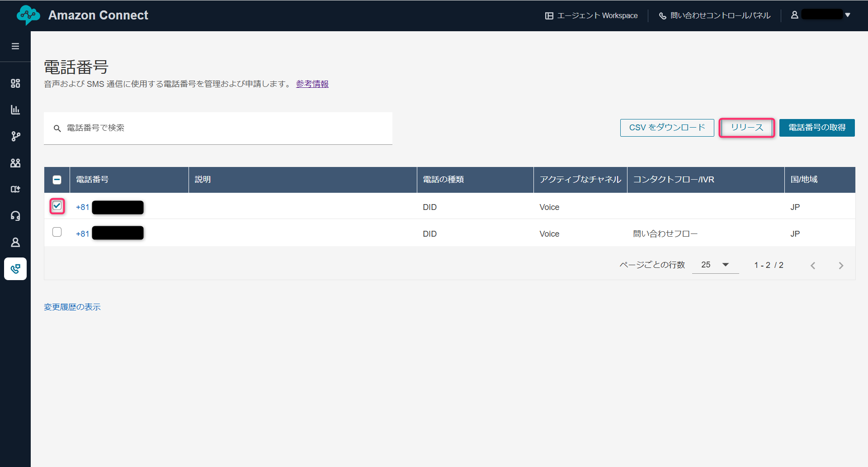Open the 変更履歴の表示 link
Viewport: 868px width, 467px height.
coord(72,307)
